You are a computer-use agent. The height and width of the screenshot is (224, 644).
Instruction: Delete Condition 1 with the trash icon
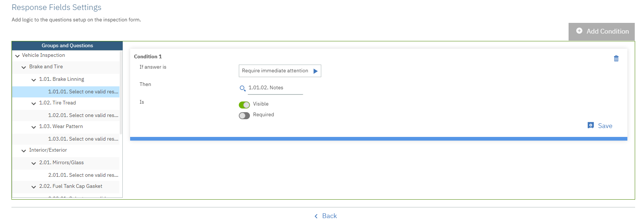[616, 58]
